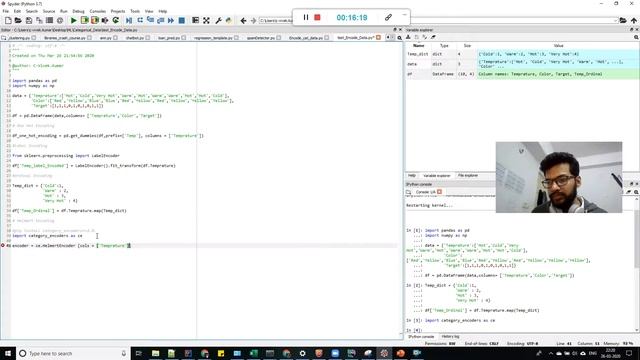Stop debugging with blue square icon
The image size is (640, 360).
(182, 20)
